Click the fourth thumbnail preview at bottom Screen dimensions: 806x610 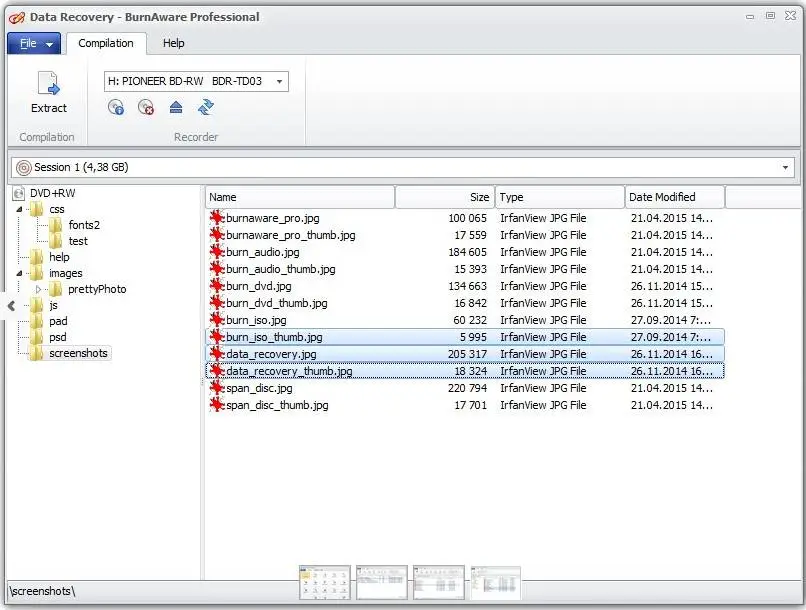(x=495, y=582)
